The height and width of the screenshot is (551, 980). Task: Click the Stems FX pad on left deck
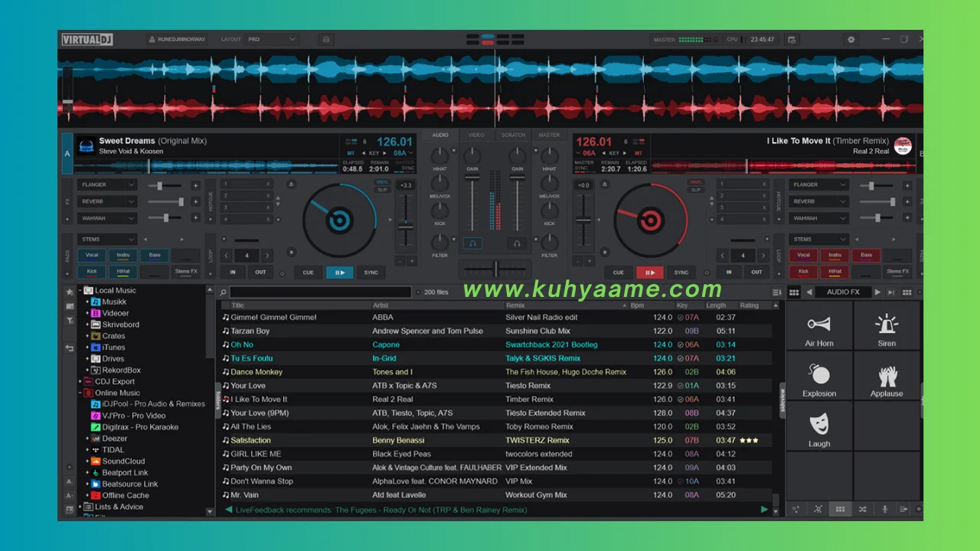186,272
